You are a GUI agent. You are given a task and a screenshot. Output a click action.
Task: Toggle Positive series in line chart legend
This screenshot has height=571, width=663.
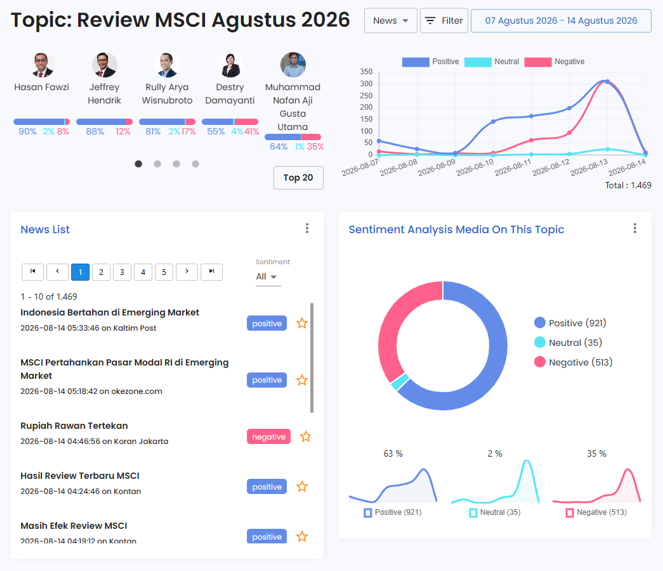(430, 62)
